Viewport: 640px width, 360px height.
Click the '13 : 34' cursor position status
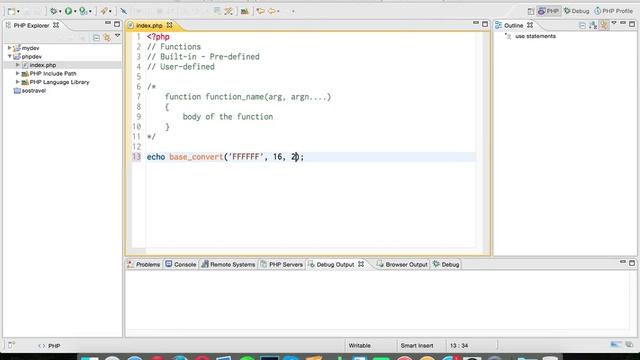[x=459, y=346]
